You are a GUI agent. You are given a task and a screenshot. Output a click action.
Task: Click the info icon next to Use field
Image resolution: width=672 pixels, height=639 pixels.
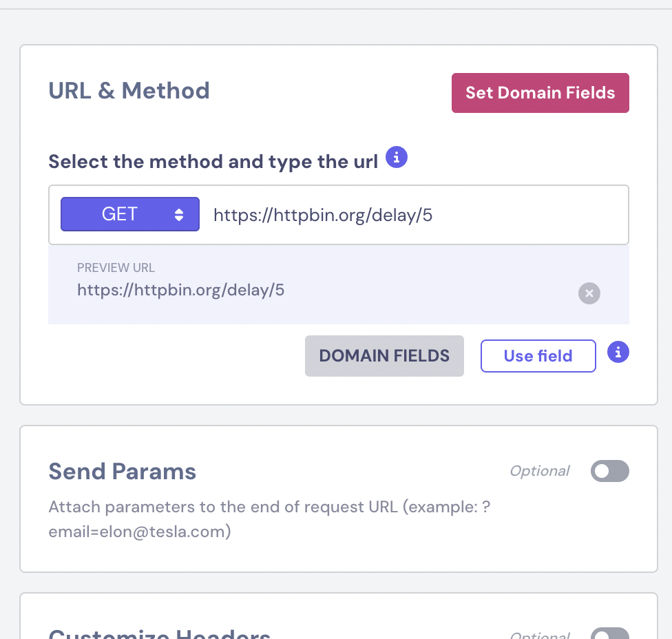[618, 353]
